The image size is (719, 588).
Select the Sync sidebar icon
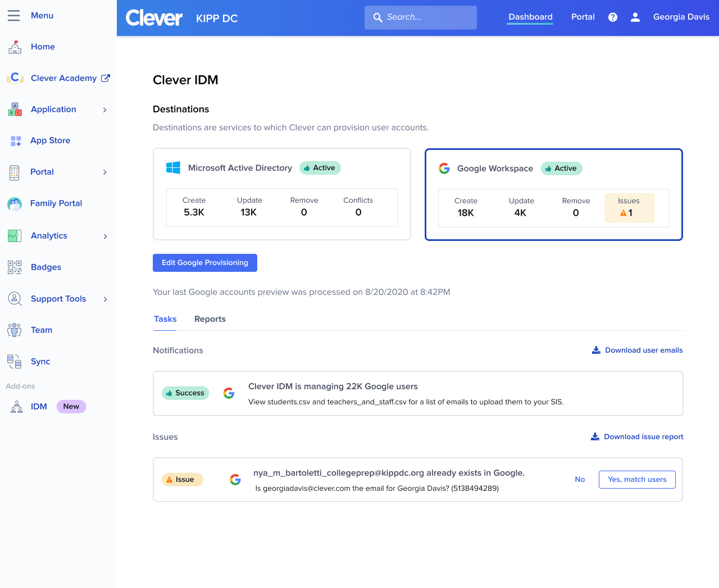pos(14,361)
